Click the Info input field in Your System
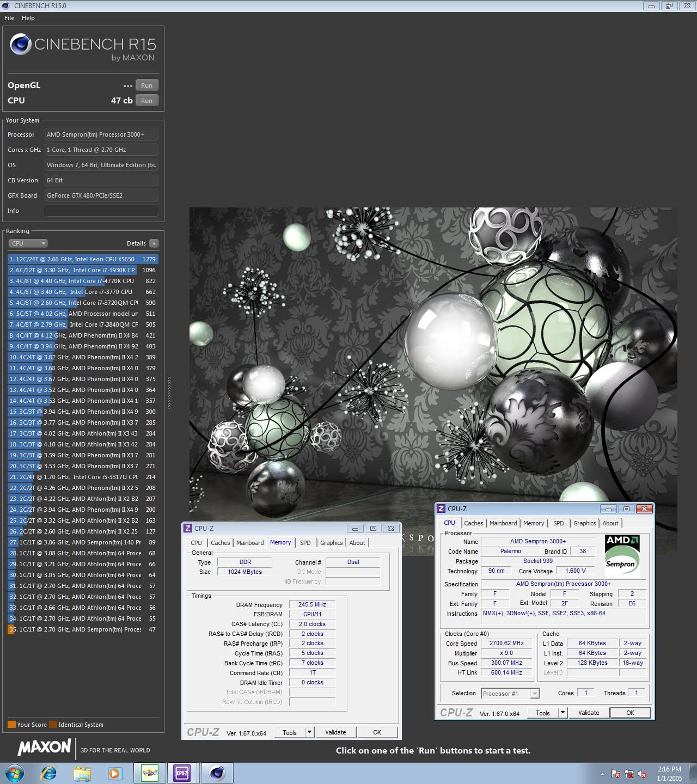The image size is (697, 784). pyautogui.click(x=101, y=211)
